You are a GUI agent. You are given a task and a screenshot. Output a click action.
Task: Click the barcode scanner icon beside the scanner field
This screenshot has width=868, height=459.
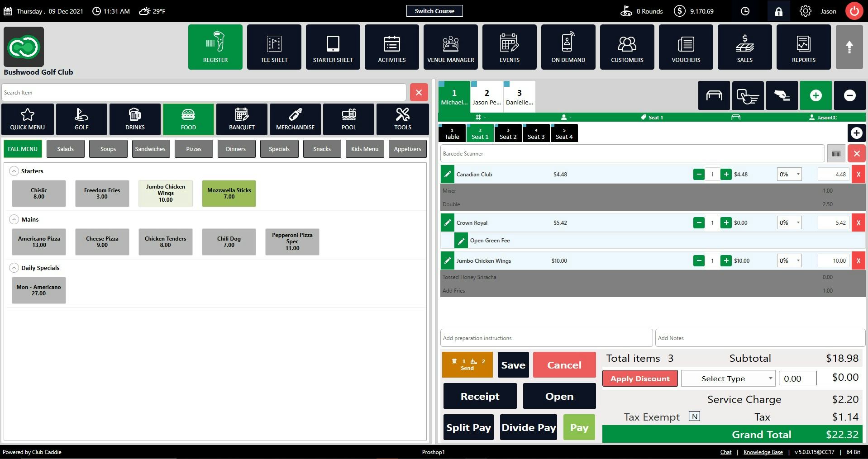(x=836, y=153)
